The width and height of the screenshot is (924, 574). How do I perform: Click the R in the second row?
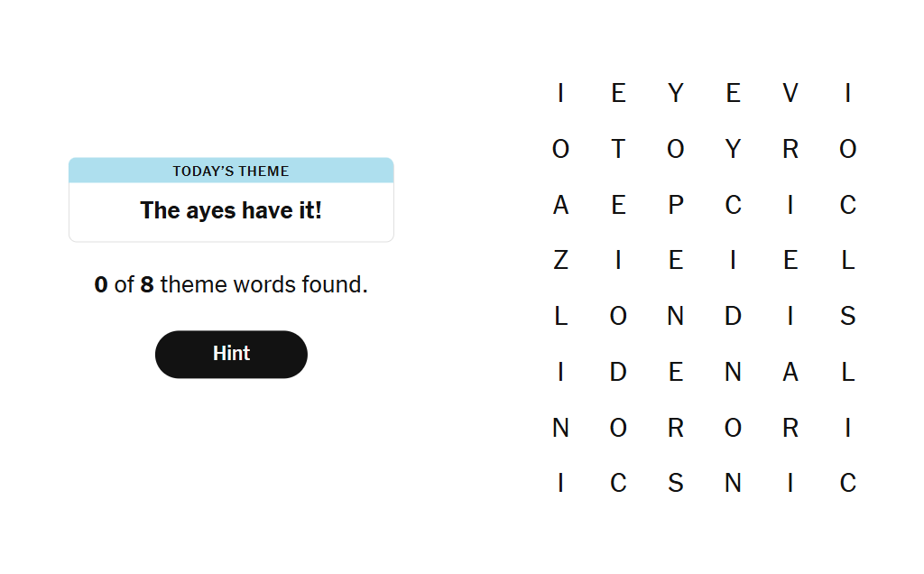pyautogui.click(x=790, y=149)
